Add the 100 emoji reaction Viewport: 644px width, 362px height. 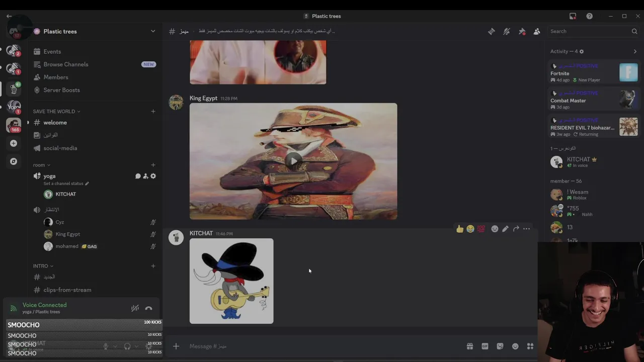coord(481,229)
